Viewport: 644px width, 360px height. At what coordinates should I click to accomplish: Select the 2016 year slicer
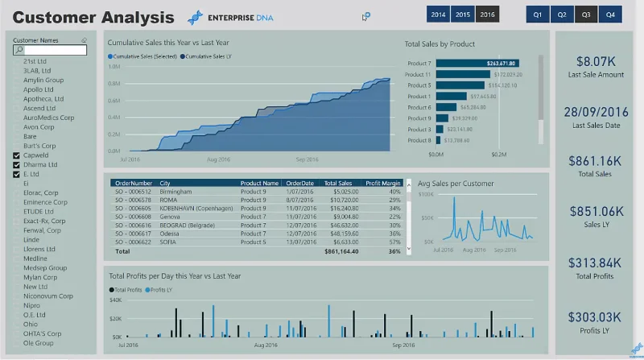tap(488, 14)
